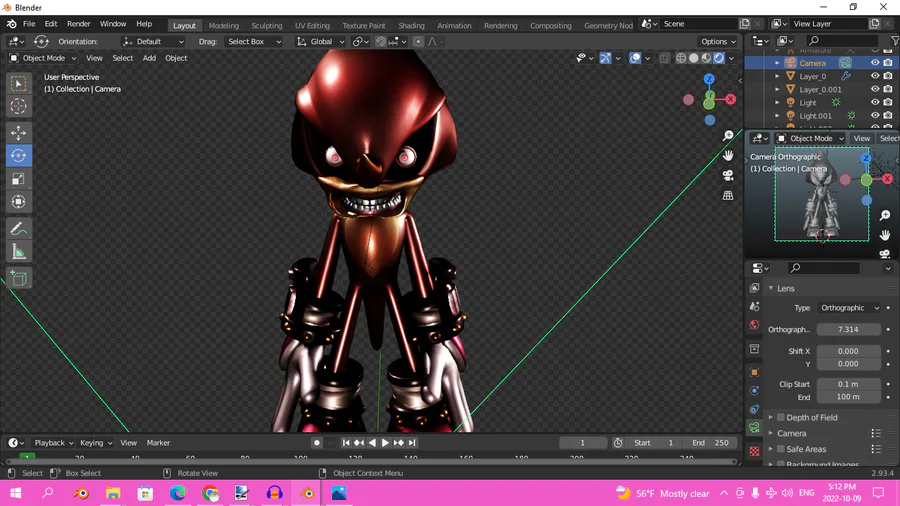Enable the Safe Areas checkbox
The height and width of the screenshot is (506, 900).
click(x=781, y=449)
